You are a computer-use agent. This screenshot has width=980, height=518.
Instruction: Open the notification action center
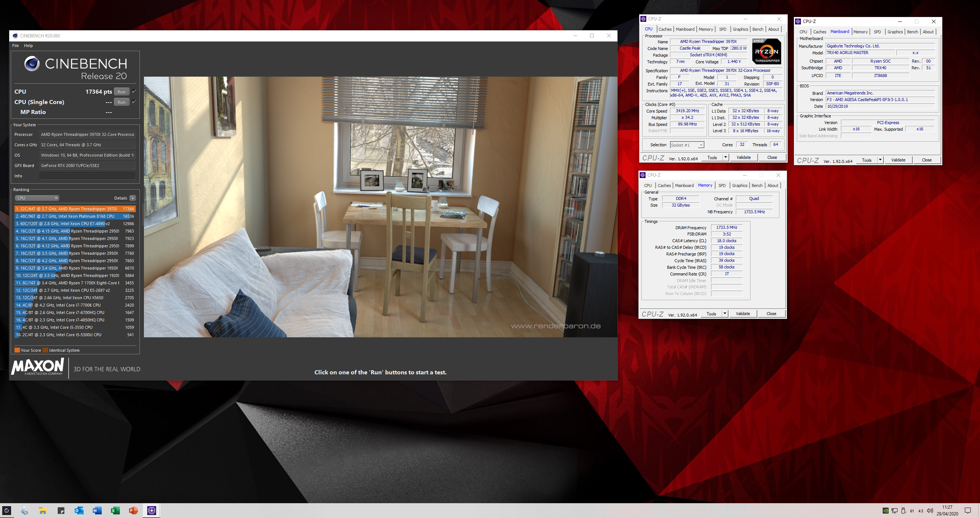[968, 510]
